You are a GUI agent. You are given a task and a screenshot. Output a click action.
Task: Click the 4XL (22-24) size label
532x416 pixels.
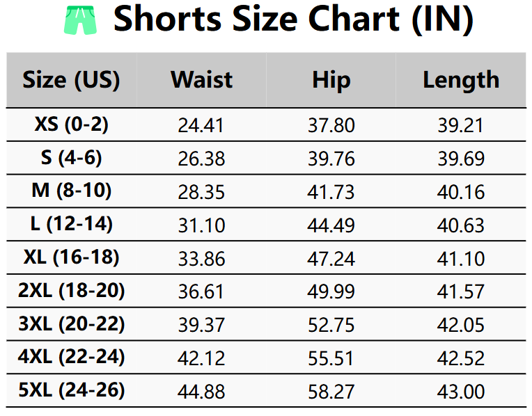pyautogui.click(x=71, y=358)
